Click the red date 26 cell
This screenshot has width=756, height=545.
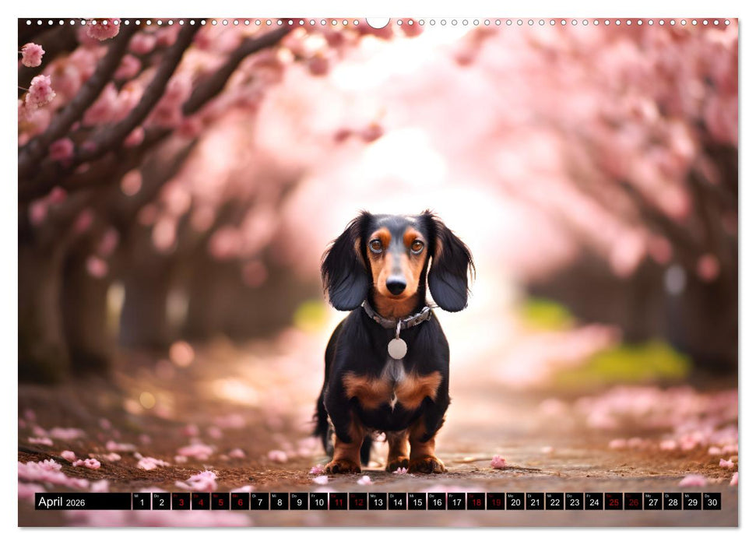[x=633, y=501]
